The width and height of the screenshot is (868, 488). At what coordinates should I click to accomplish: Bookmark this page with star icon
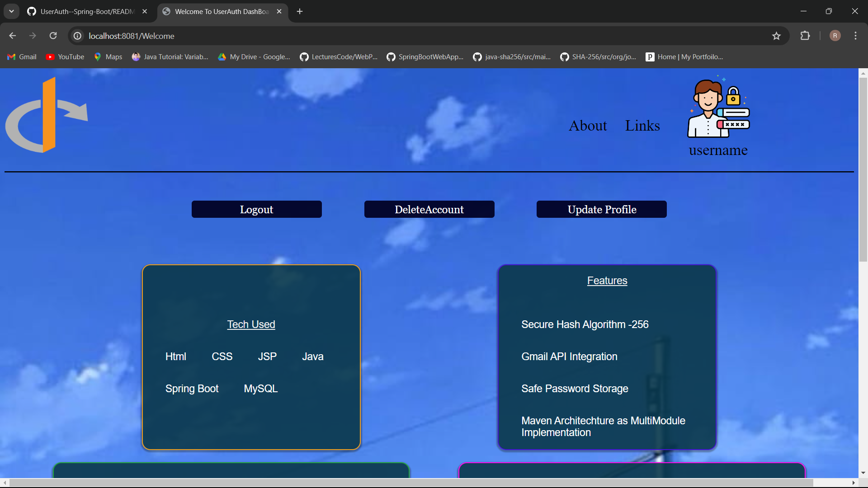click(x=776, y=36)
